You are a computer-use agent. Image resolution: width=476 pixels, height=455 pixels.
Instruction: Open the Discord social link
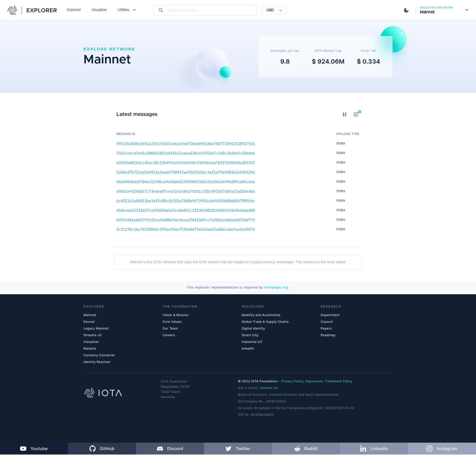click(170, 449)
